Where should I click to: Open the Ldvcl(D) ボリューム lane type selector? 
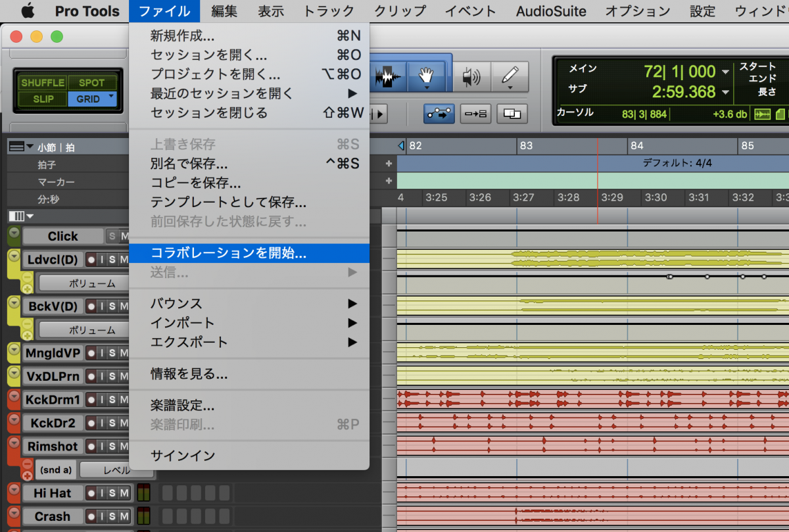pos(84,283)
